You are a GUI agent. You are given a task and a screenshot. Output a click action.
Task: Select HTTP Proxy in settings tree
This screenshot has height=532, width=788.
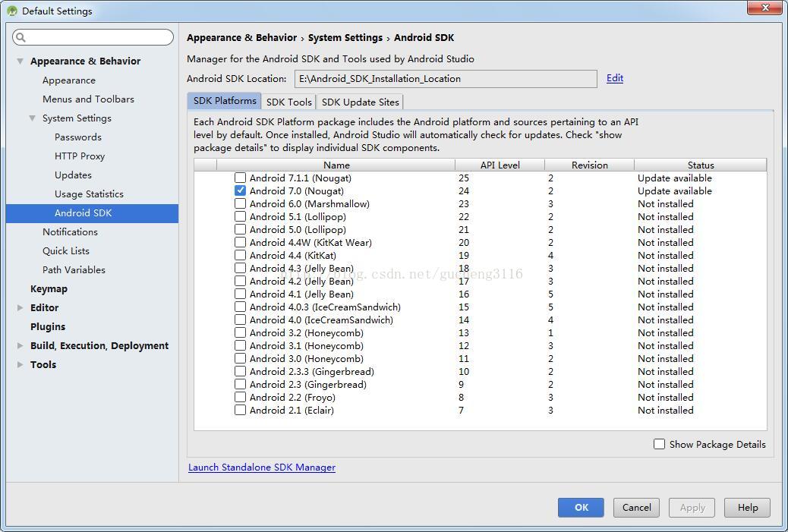point(80,156)
